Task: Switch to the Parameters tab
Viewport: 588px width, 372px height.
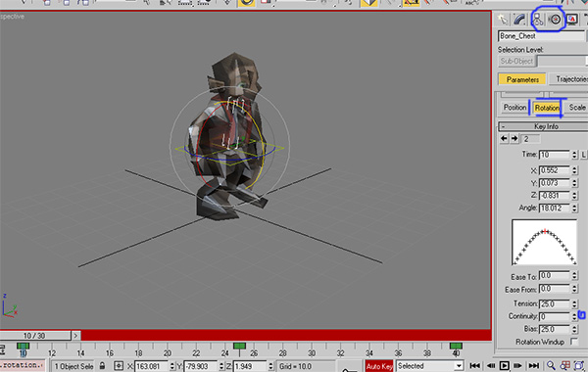Action: pos(522,79)
